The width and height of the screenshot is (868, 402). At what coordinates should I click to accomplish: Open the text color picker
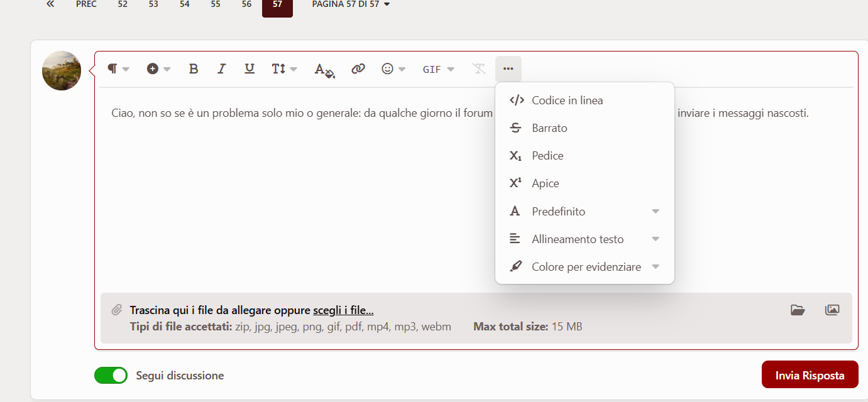[x=324, y=69]
